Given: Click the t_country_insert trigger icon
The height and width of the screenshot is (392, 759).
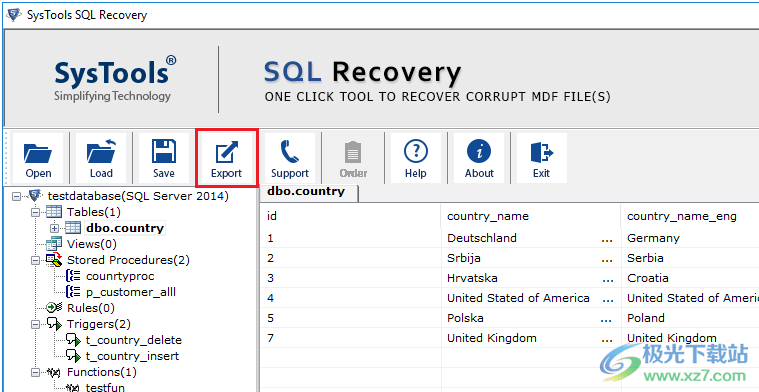Looking at the screenshot, I should [x=73, y=356].
